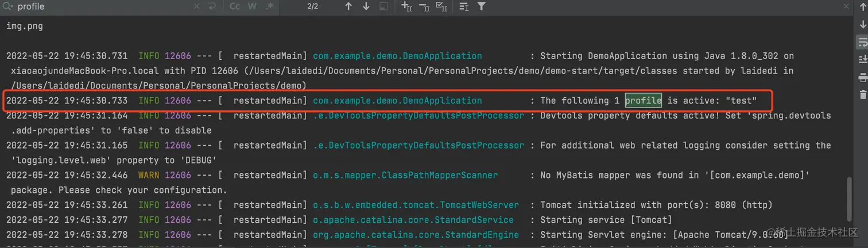Image resolution: width=868 pixels, height=248 pixels.
Task: Click timestamp '2022-05-22 19:45:32.446'
Action: [x=67, y=175]
